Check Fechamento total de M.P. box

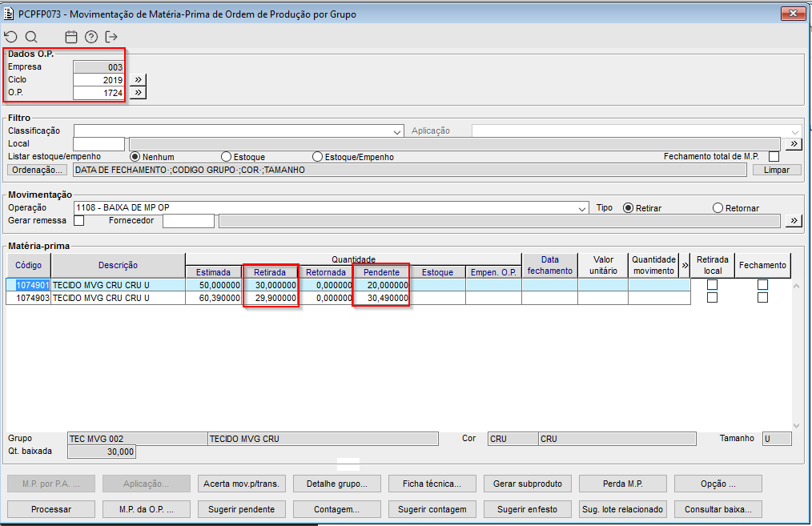coord(774,156)
